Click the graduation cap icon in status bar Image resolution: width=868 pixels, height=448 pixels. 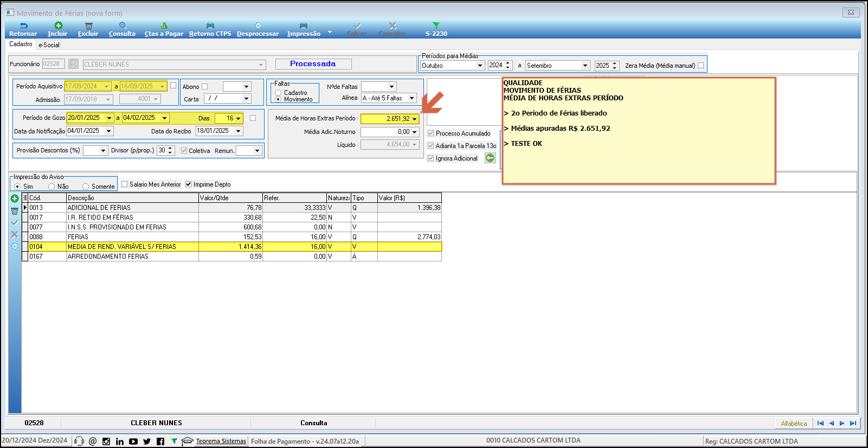(187, 441)
